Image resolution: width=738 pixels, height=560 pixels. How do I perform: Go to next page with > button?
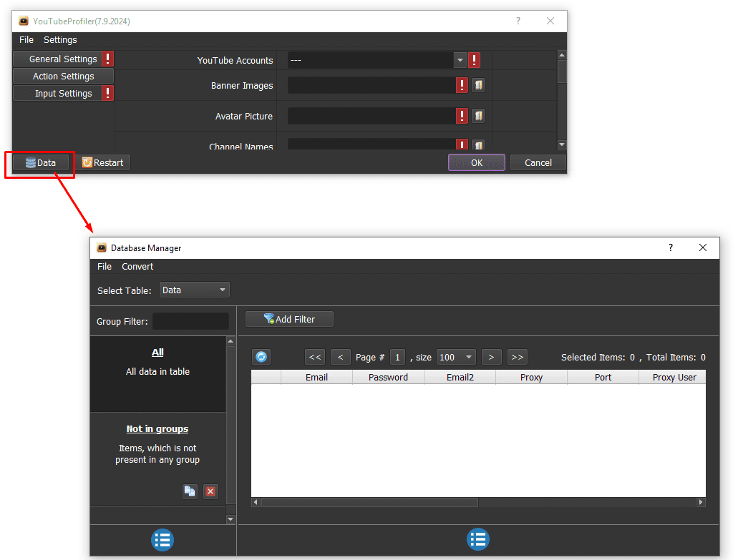coord(491,357)
